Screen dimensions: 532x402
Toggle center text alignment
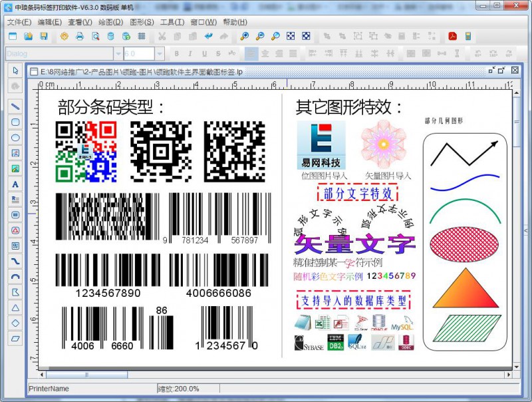(265, 54)
